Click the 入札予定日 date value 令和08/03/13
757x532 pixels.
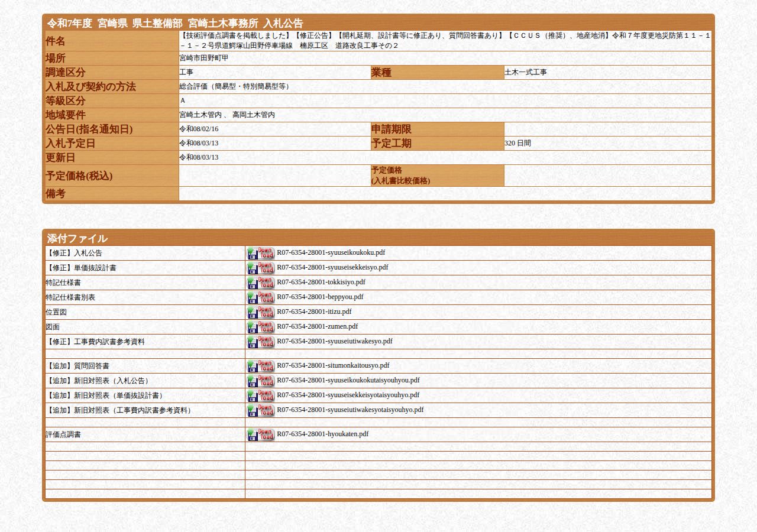[199, 143]
